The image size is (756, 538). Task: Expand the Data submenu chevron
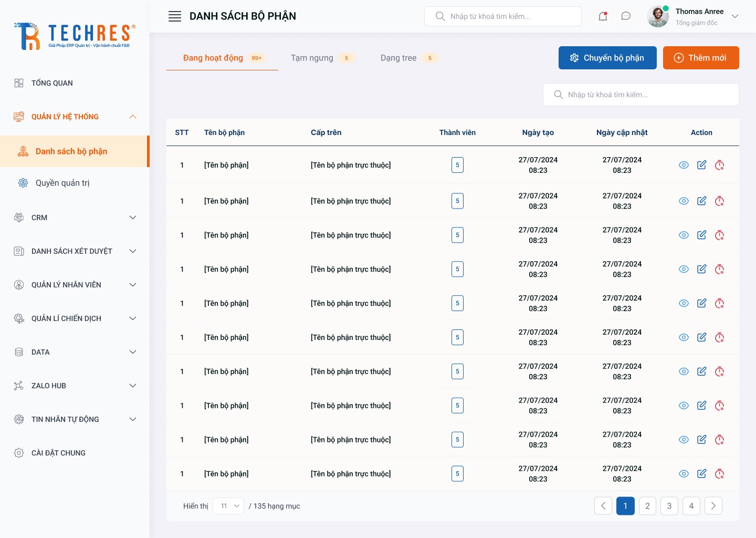pos(133,352)
